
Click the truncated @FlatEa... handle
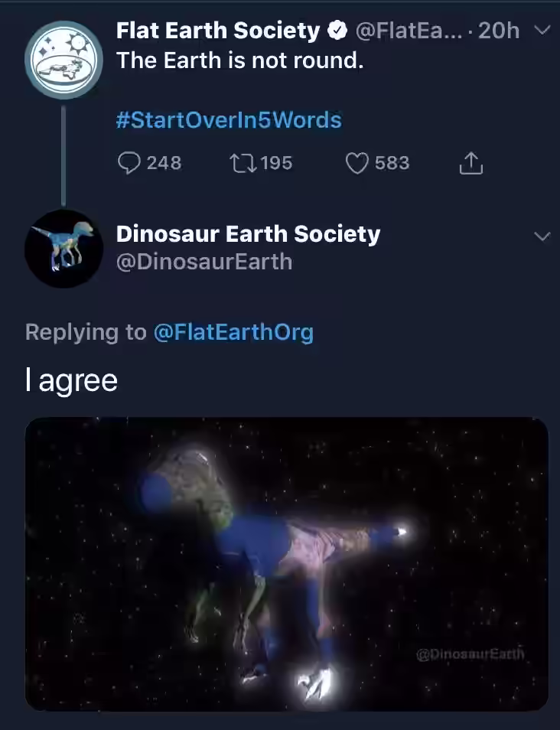(x=409, y=31)
